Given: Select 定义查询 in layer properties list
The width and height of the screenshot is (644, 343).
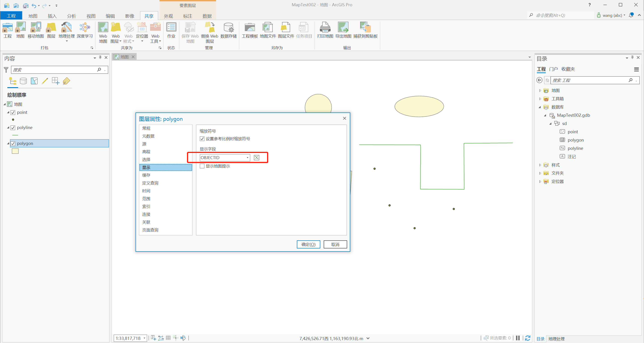Looking at the screenshot, I should point(150,183).
